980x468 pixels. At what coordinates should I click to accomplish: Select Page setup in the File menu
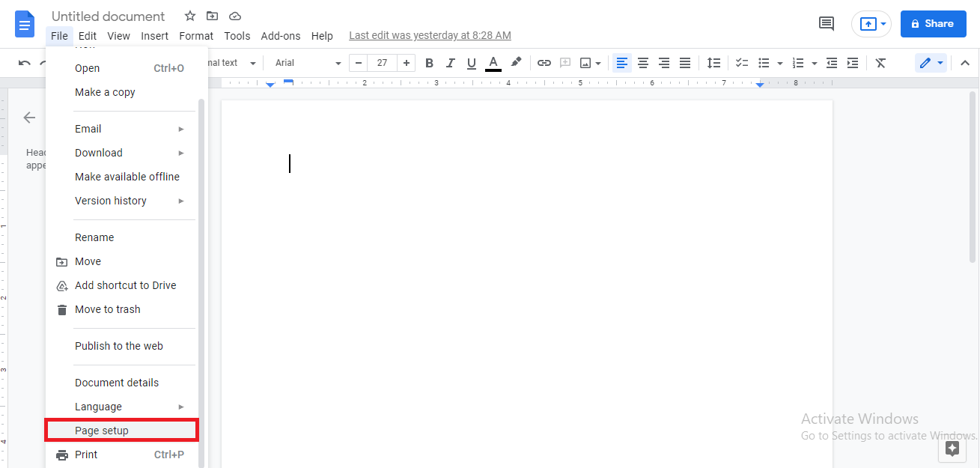(122, 431)
